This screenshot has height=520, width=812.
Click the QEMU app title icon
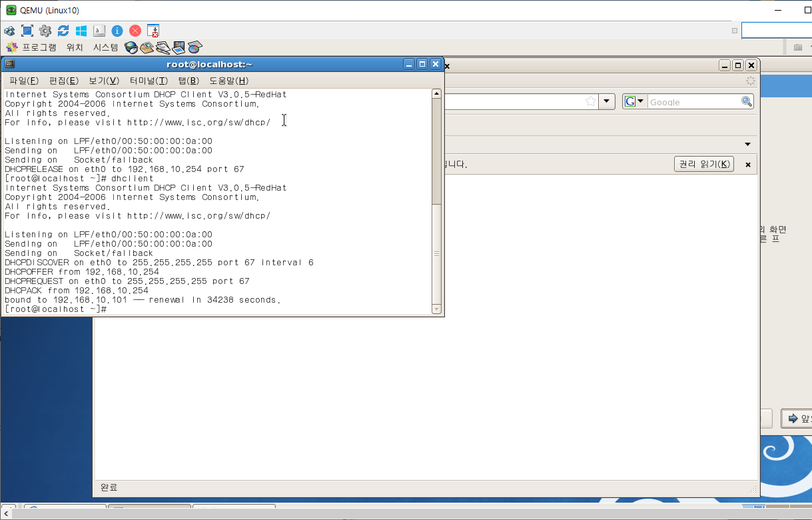11,10
